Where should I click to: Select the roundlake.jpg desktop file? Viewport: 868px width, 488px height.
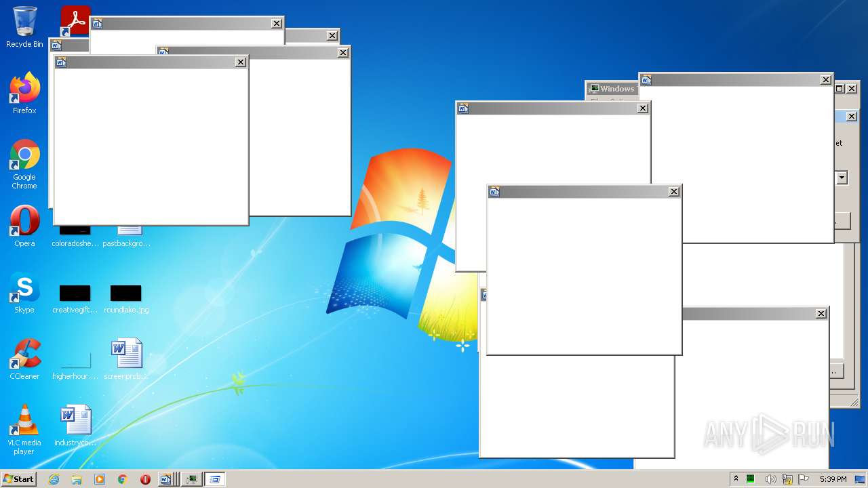point(126,299)
